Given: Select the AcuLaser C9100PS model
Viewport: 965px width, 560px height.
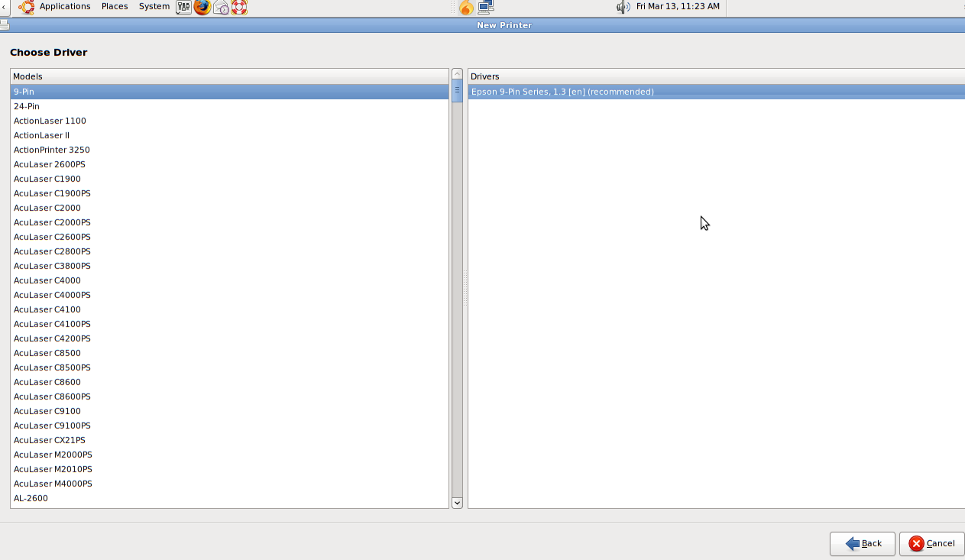Looking at the screenshot, I should pos(229,426).
